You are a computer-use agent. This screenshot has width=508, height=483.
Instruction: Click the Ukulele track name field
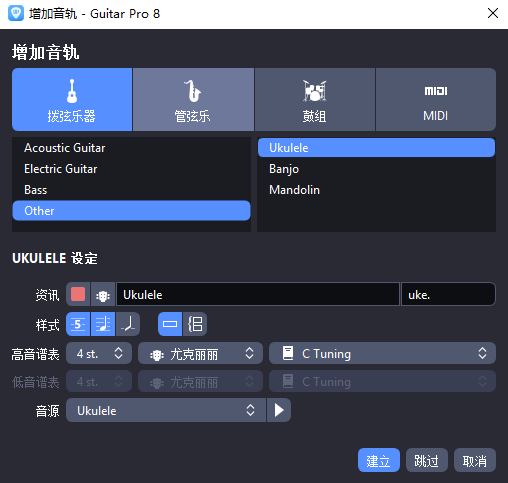click(x=258, y=294)
